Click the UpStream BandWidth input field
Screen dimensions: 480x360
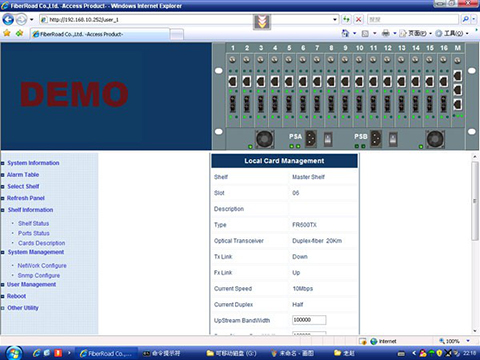point(309,320)
